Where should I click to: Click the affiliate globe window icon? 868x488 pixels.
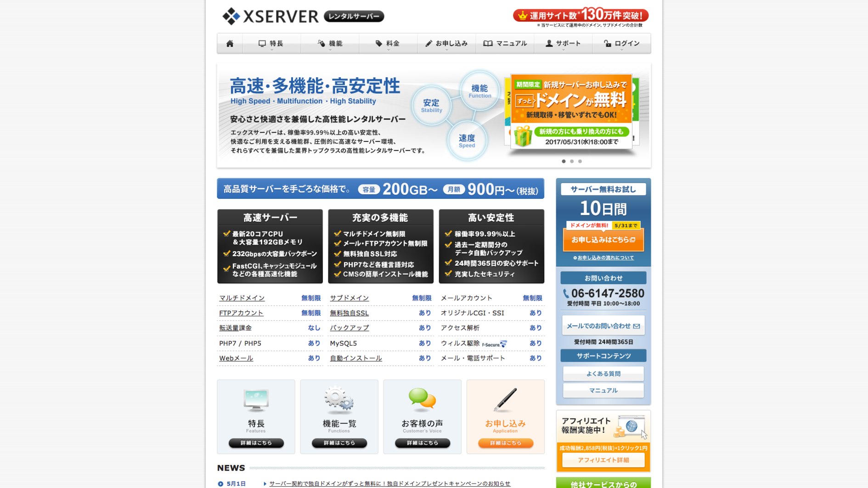tap(631, 426)
